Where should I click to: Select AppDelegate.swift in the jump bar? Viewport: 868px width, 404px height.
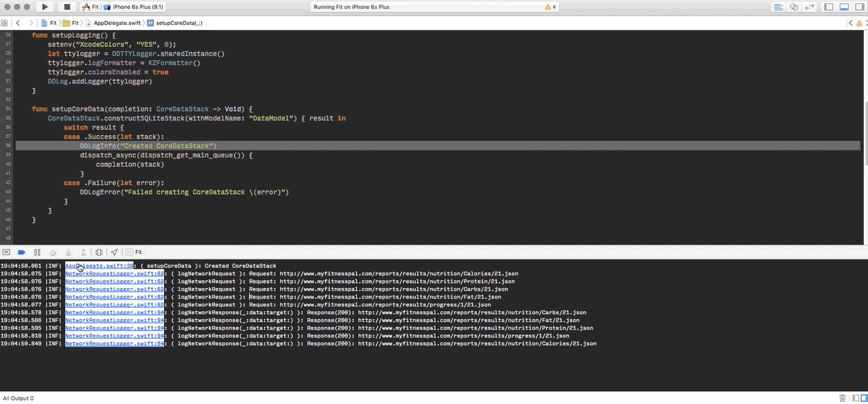[x=117, y=23]
